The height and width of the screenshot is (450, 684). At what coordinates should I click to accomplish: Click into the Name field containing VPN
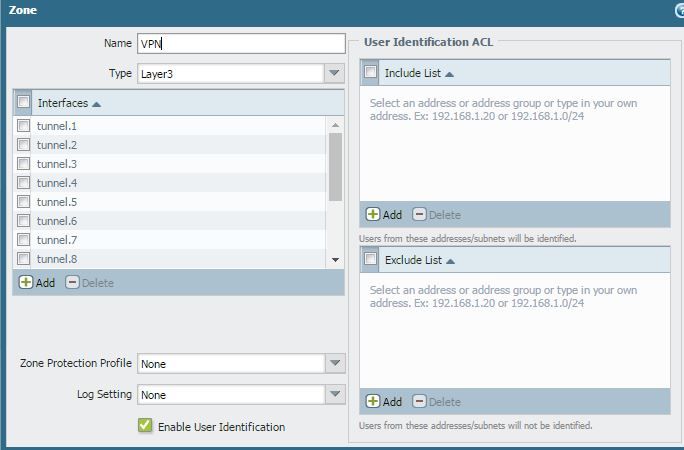pos(240,44)
